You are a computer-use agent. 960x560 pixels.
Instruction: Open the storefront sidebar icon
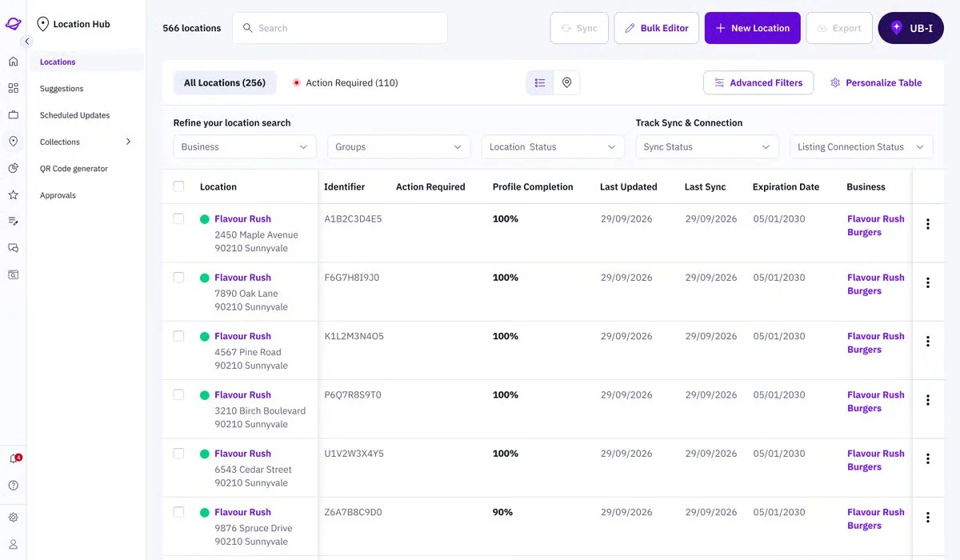pos(13,274)
